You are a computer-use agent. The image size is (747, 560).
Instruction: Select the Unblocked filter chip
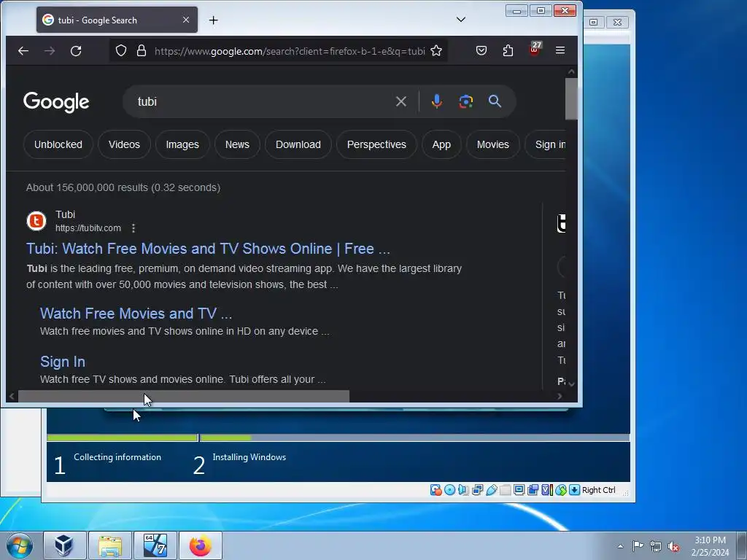coord(58,144)
